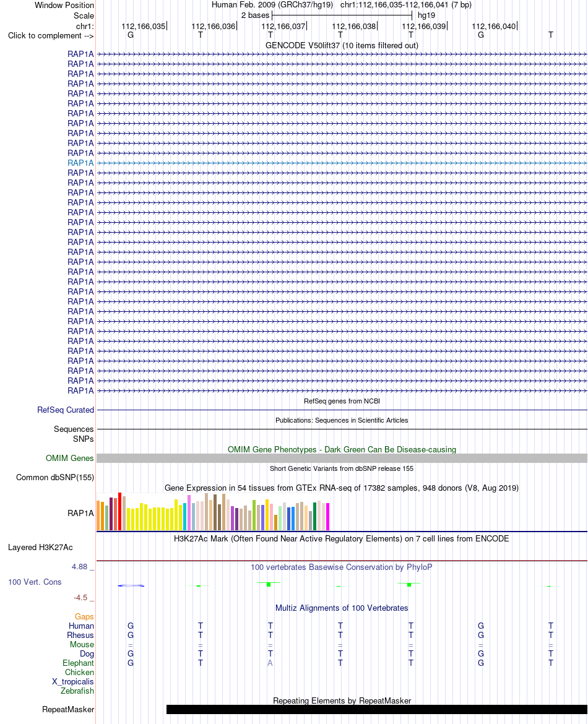Open the OMIM Gene Phenotypes track title
The width and height of the screenshot is (588, 724).
click(x=342, y=449)
